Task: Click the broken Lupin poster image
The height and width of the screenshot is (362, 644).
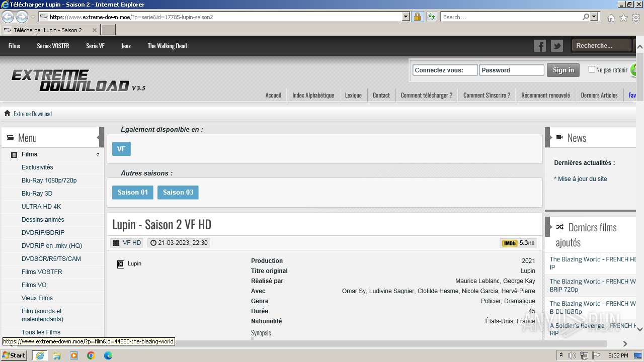Action: tap(121, 264)
